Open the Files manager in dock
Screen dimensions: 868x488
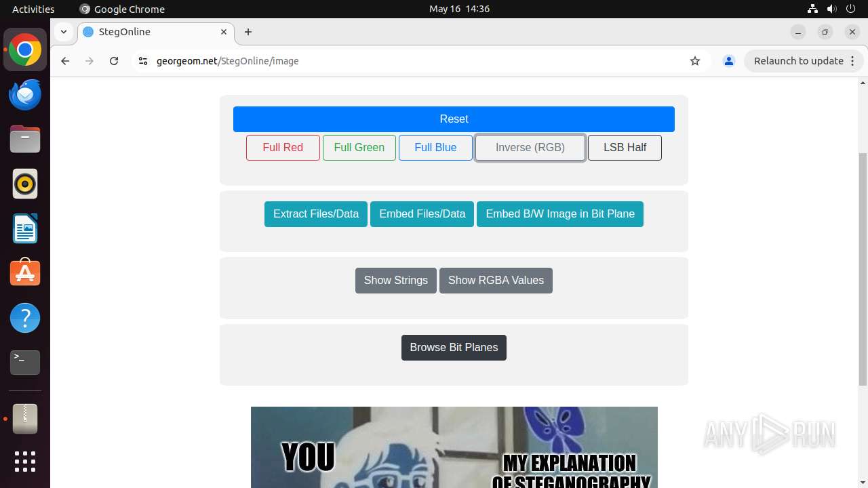(25, 140)
